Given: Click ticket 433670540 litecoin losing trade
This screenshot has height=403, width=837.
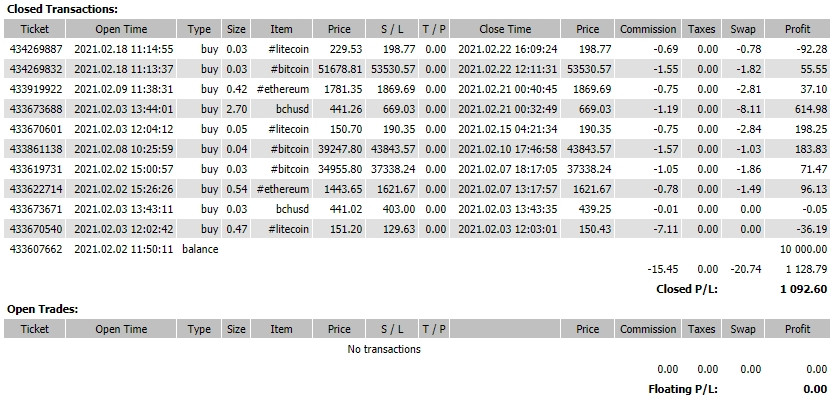Looking at the screenshot, I should [x=417, y=229].
